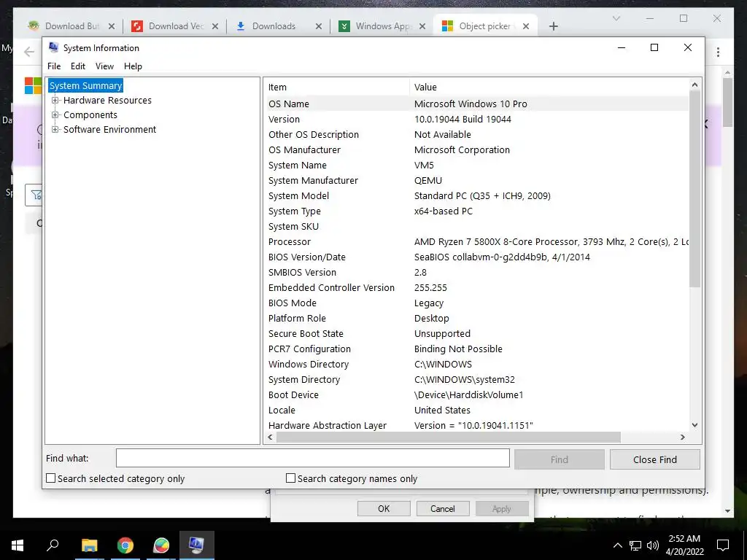Click value Microsoft Corporation
This screenshot has height=560, width=747.
[462, 150]
